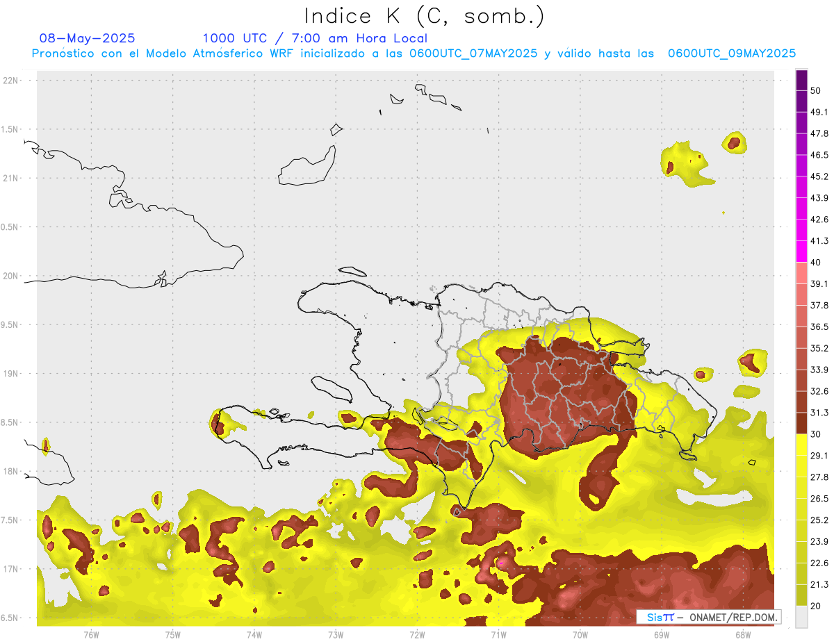The height and width of the screenshot is (644, 834).
Task: Click the '33.9' legend value
Action: coord(819,370)
